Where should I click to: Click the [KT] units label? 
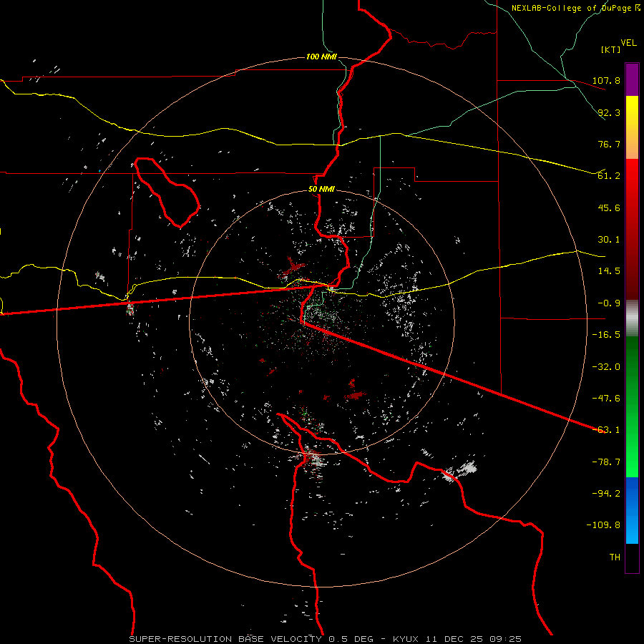611,49
